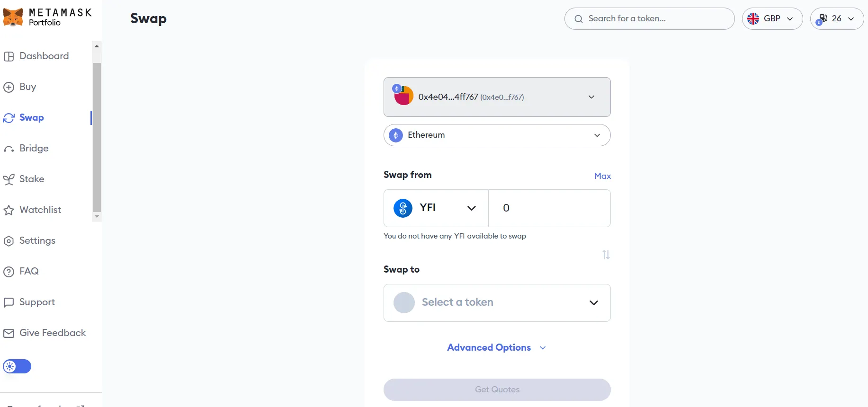
Task: Toggle the light/dark theme switch
Action: coord(17,366)
